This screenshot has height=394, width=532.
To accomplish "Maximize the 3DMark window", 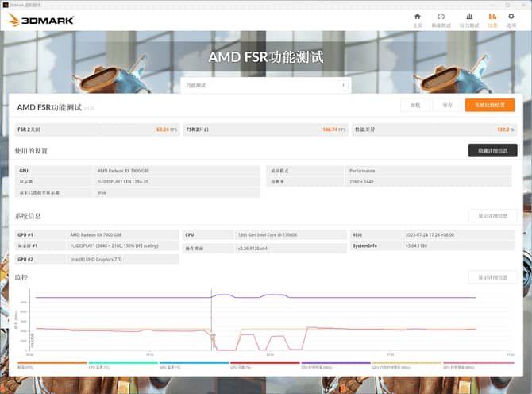I will click(507, 5).
